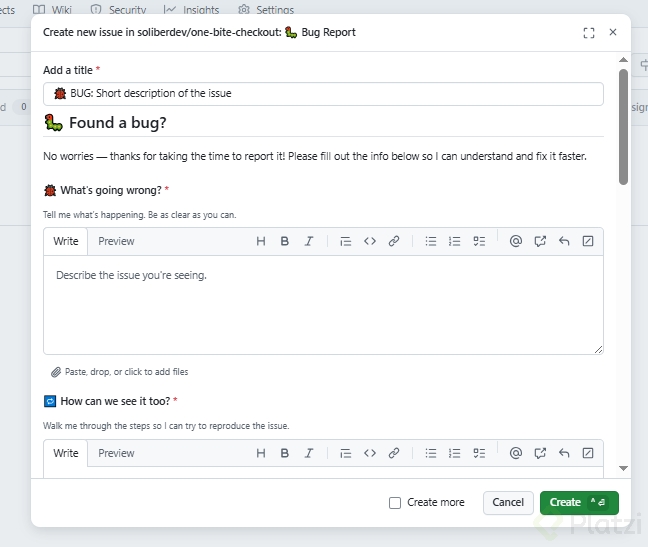Select Write tab in What's going wrong editor
Viewport: 648px width, 547px height.
point(66,241)
